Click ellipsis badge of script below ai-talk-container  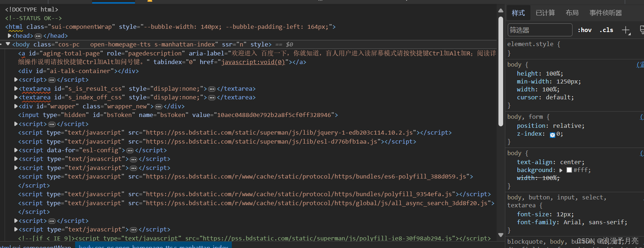[x=52, y=80]
